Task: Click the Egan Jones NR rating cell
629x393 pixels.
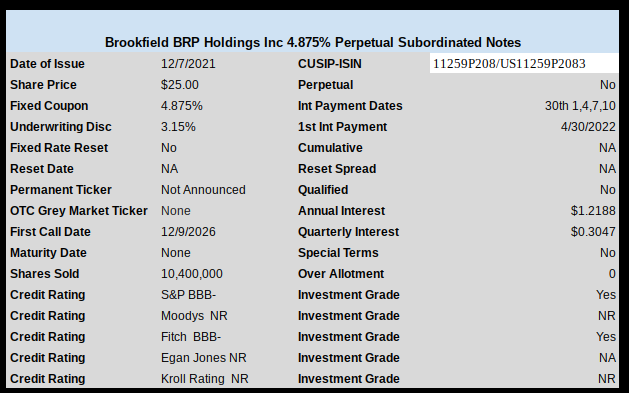Action: pyautogui.click(x=204, y=358)
